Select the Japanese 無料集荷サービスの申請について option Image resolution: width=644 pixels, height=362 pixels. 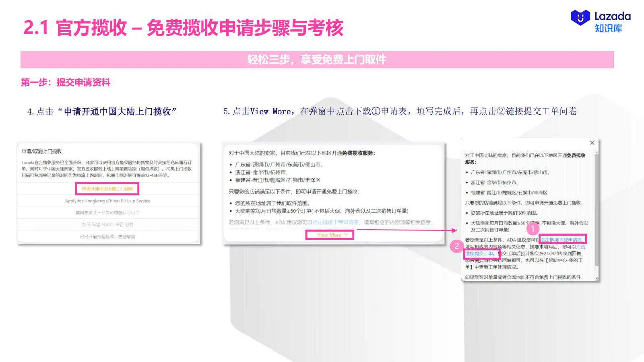click(108, 212)
